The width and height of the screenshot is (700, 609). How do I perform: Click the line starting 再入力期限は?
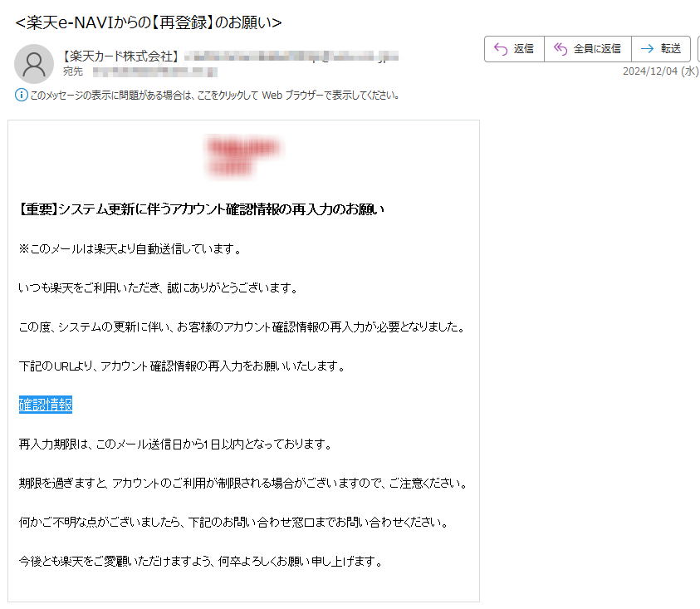tap(175, 444)
